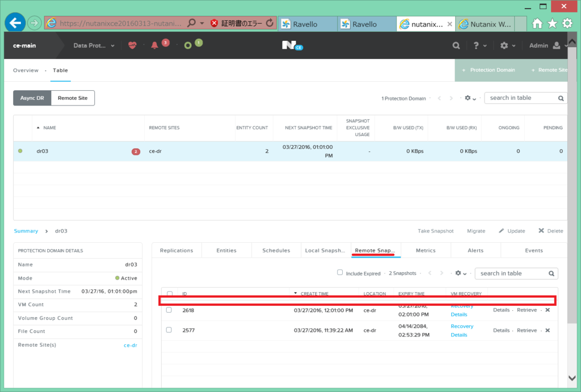Expand the Prism settings gear menu
Screen dimensions: 581x392
point(508,45)
